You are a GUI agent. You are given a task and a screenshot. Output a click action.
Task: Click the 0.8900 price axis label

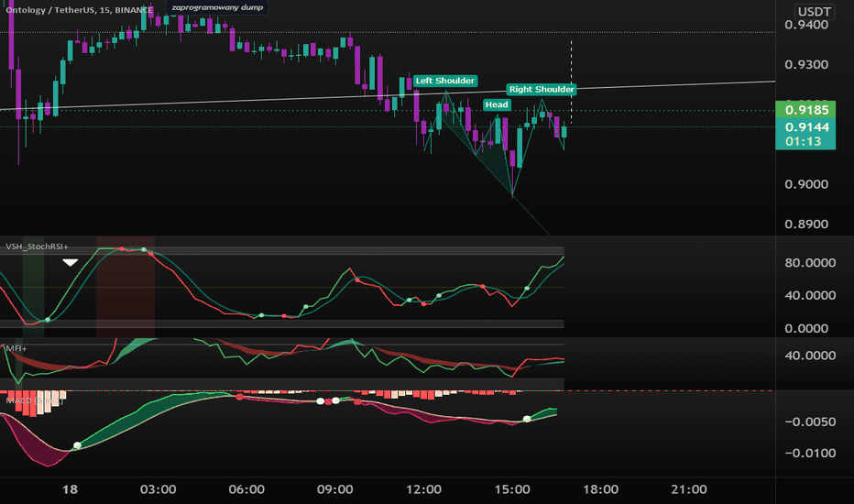tap(806, 224)
